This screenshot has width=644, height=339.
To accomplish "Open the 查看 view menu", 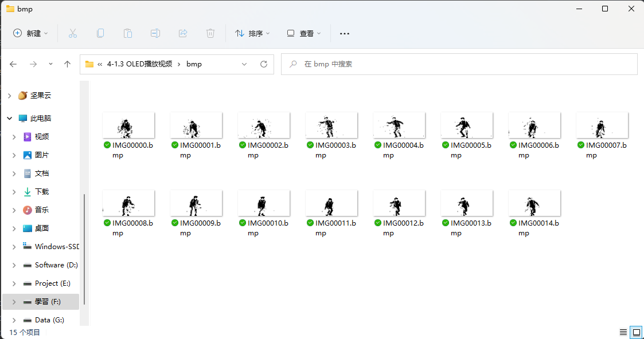I will [x=304, y=33].
